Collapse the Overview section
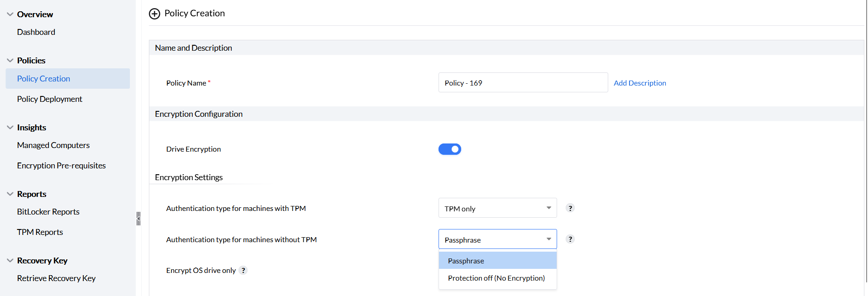 (x=10, y=14)
